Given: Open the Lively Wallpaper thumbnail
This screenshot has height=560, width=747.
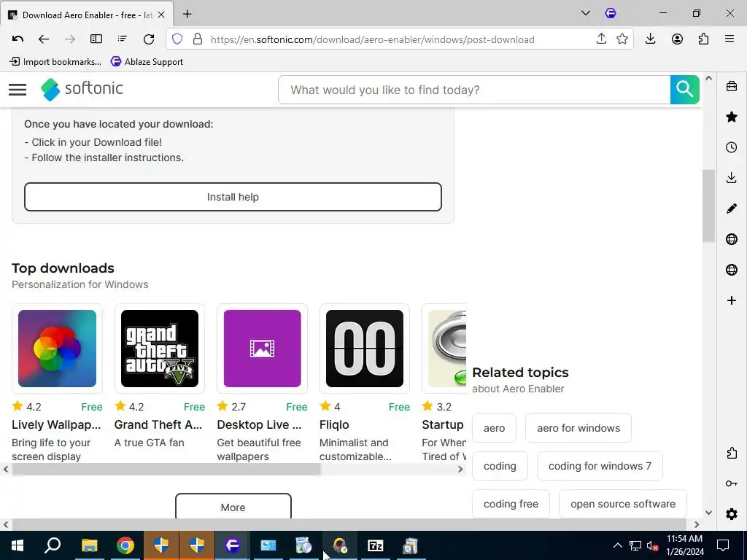Looking at the screenshot, I should click(x=57, y=349).
